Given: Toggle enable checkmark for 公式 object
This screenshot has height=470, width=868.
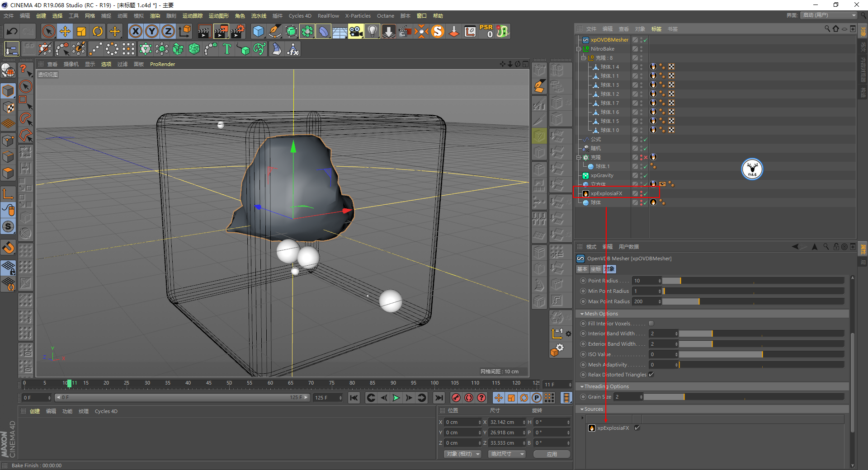Looking at the screenshot, I should pyautogui.click(x=646, y=139).
